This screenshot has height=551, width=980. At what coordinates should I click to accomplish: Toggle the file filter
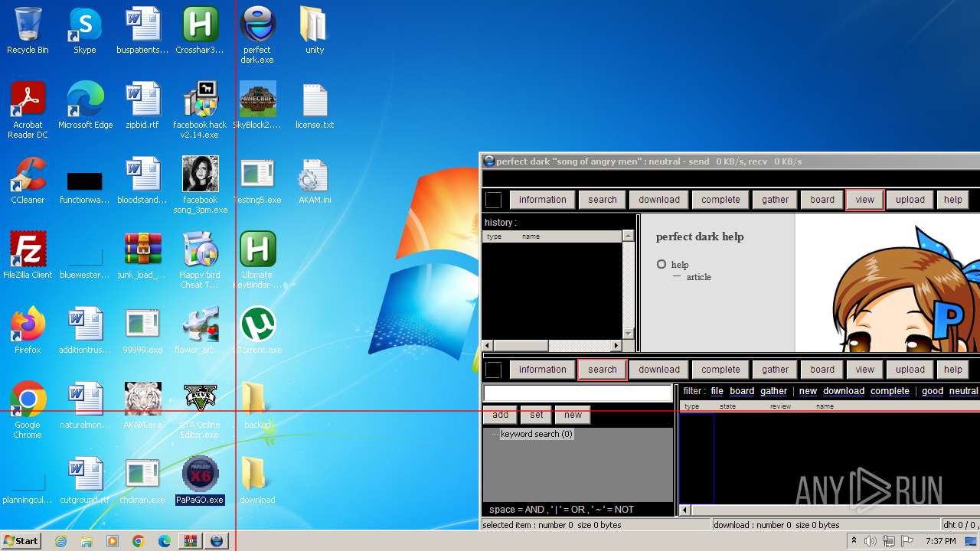717,391
